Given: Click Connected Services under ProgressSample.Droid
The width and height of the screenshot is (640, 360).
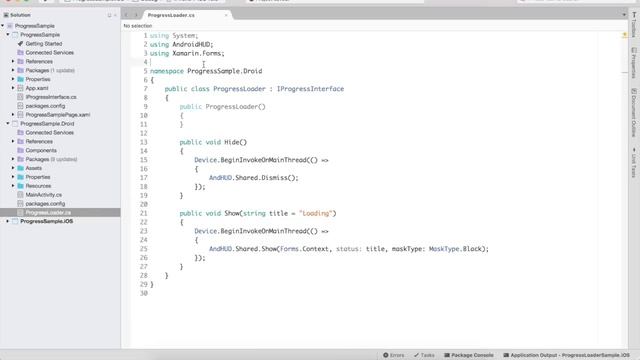Looking at the screenshot, I should click(x=49, y=133).
